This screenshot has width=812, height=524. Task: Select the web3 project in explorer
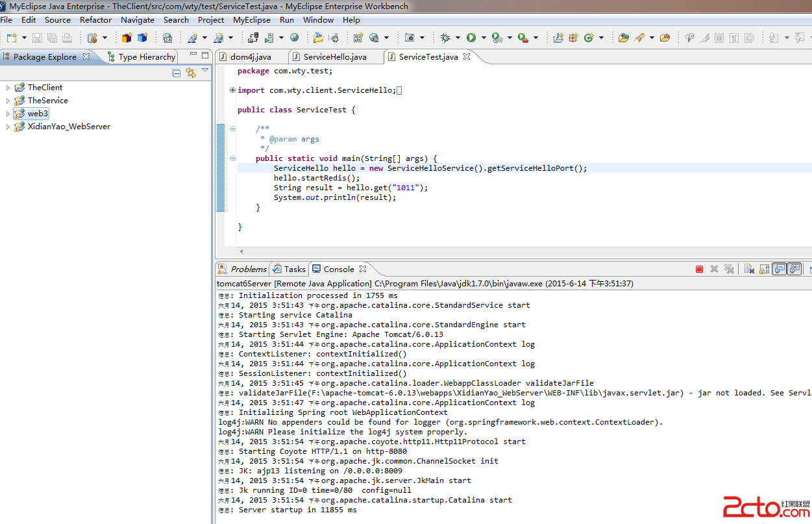tap(38, 114)
